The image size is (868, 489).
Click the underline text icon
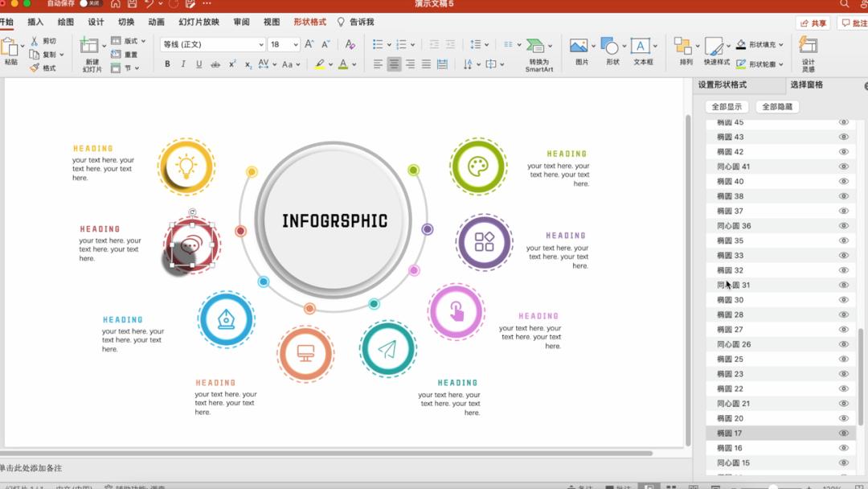point(199,64)
